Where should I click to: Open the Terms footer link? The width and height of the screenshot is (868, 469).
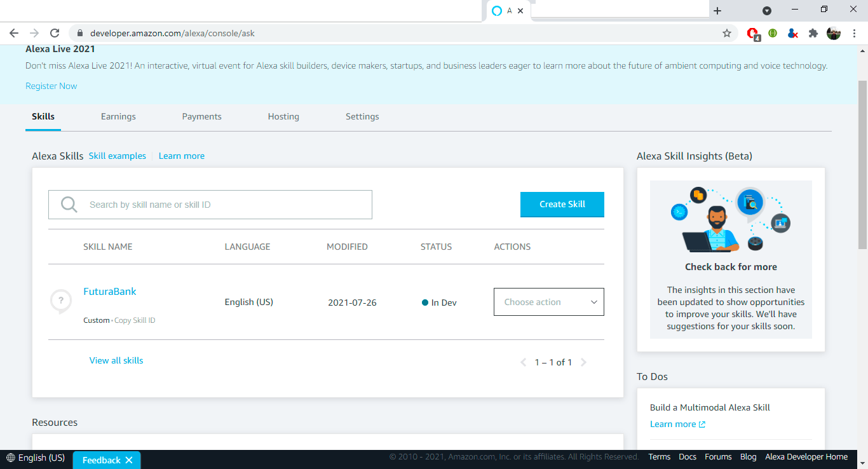coord(660,456)
